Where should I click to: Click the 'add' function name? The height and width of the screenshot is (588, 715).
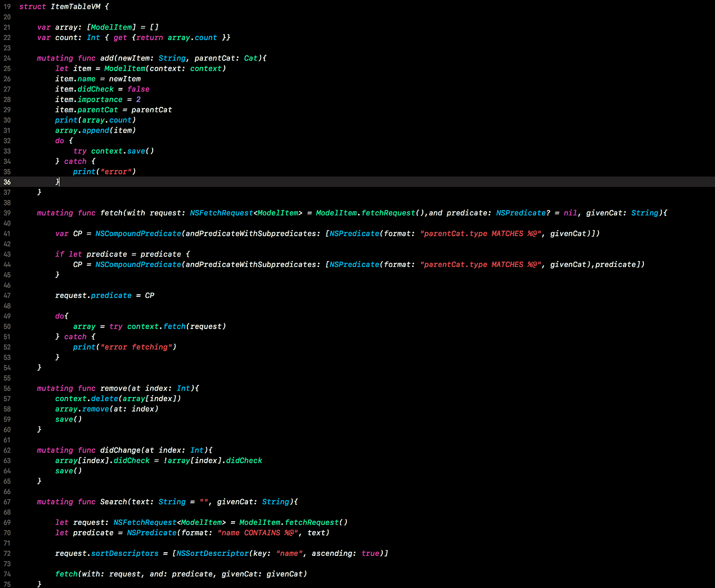[107, 58]
